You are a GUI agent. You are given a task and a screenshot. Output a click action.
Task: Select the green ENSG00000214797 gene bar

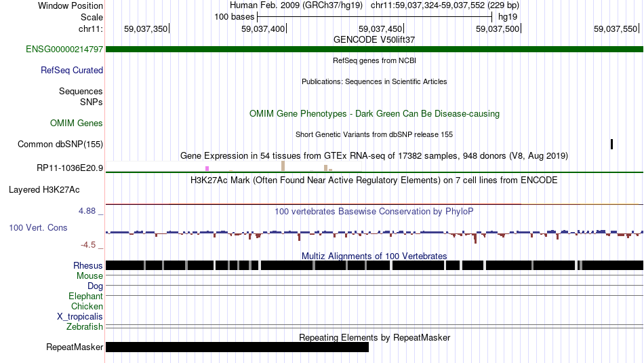pyautogui.click(x=374, y=50)
